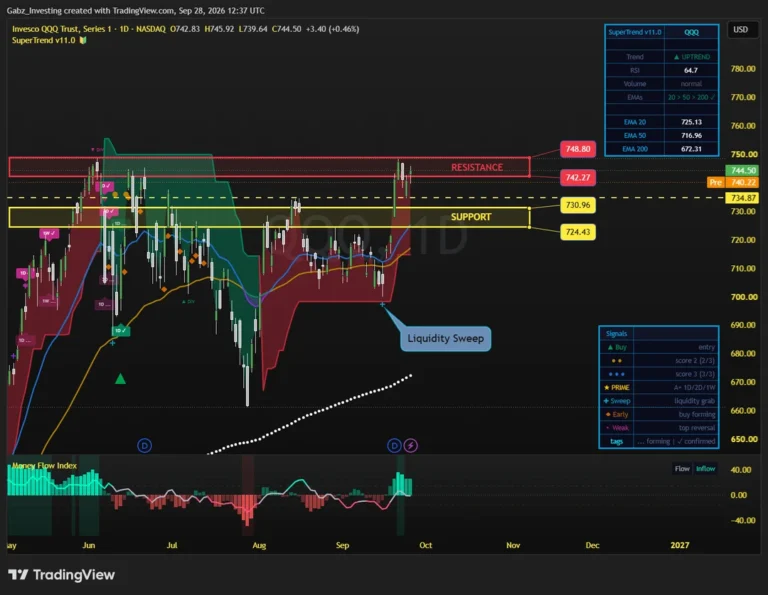Click the EMA 20 value 725.13
This screenshot has width=768, height=595.
click(691, 122)
